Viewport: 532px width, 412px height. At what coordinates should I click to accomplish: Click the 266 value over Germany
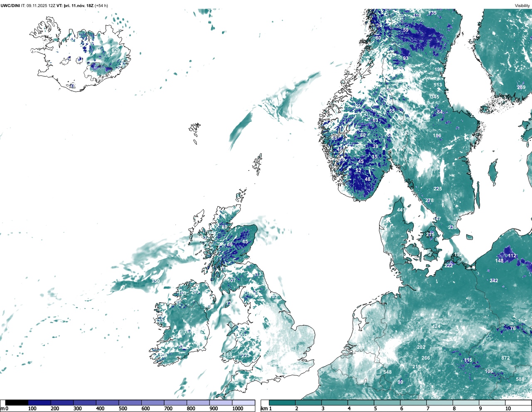click(426, 358)
